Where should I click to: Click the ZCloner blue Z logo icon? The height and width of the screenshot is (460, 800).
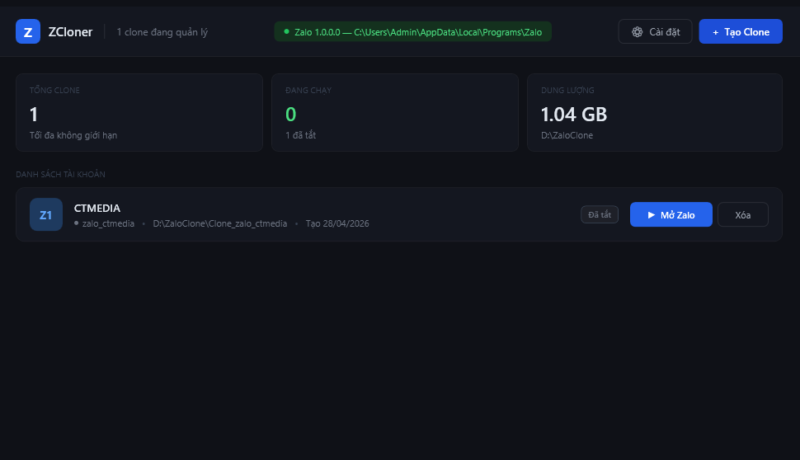(28, 32)
